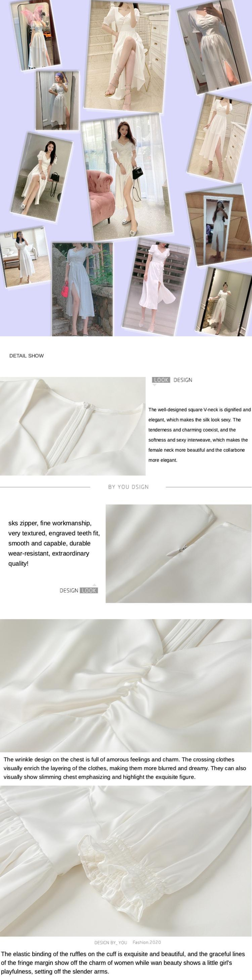The image size is (252, 980).
Task: Select the square V-neck description paragraph
Action: coord(200,435)
